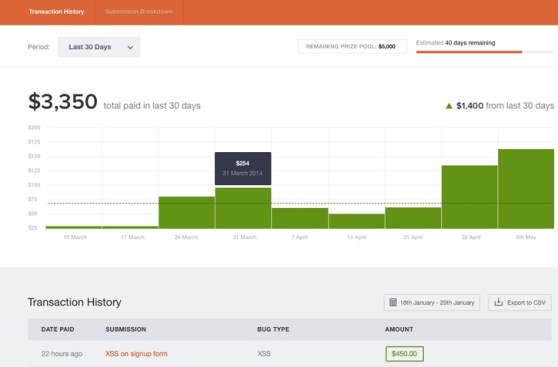Click the $1,400 from last 30 days text
Viewport: 558px width, 367px height.
pyautogui.click(x=505, y=106)
